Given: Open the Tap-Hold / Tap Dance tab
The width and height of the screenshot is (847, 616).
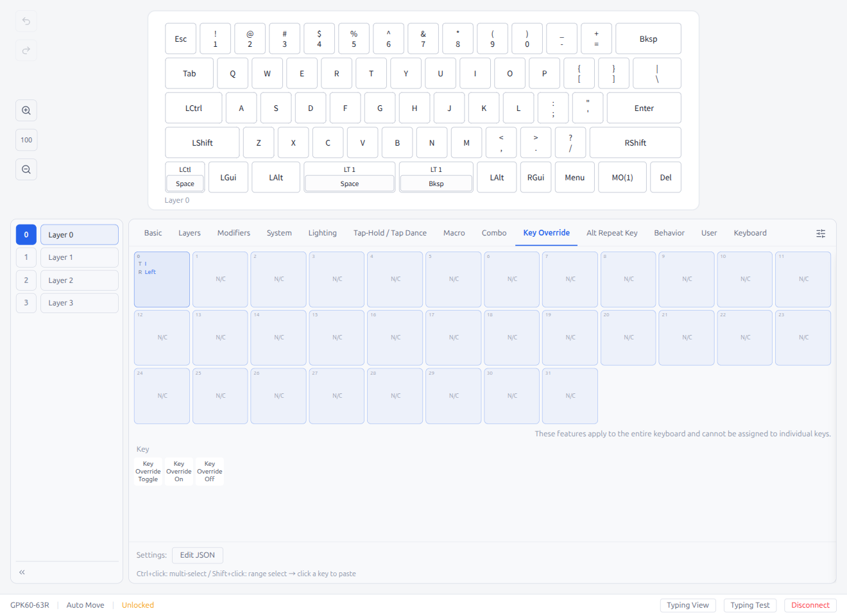Looking at the screenshot, I should tap(389, 233).
